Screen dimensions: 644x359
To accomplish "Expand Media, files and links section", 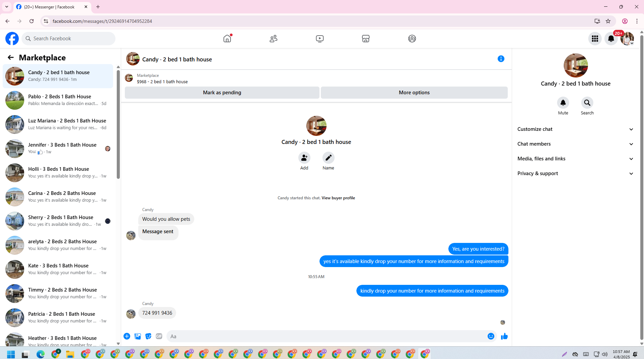I will [x=576, y=159].
